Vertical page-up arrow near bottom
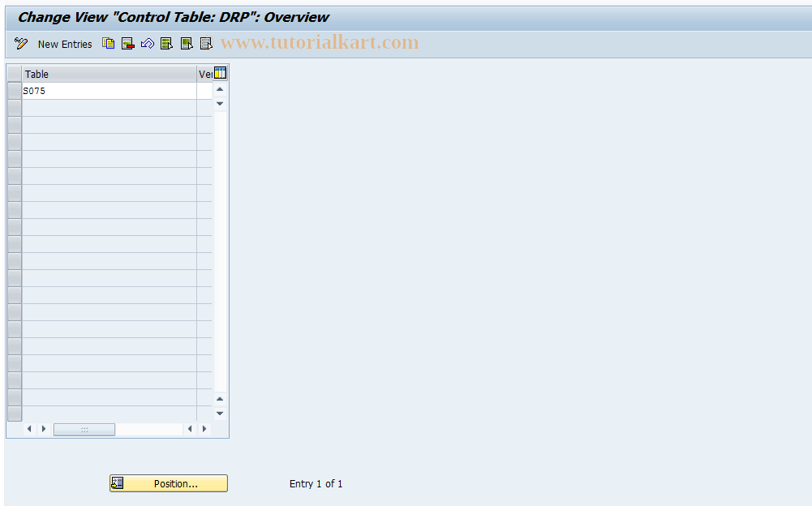Viewport: 812px width, 506px height. click(x=220, y=399)
